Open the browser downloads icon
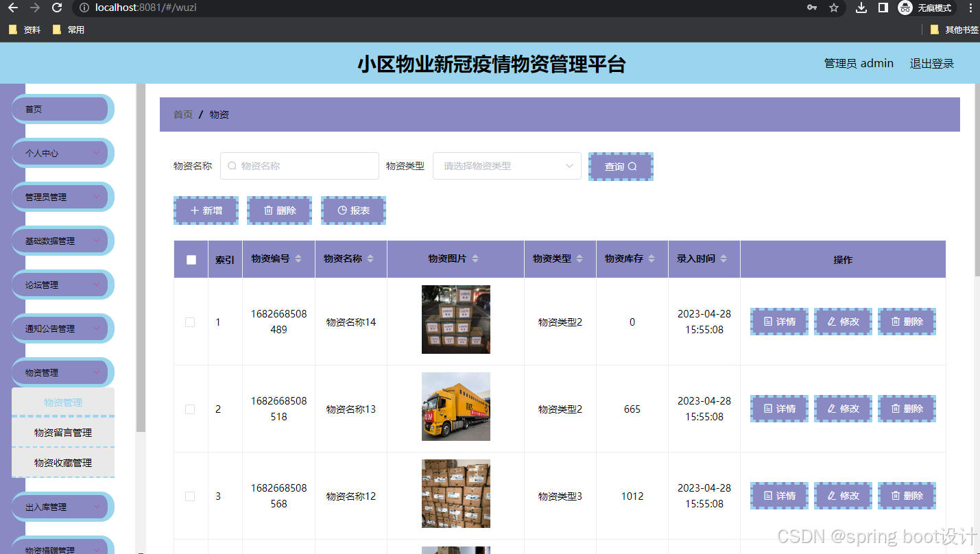Viewport: 980px width, 554px height. tap(862, 8)
